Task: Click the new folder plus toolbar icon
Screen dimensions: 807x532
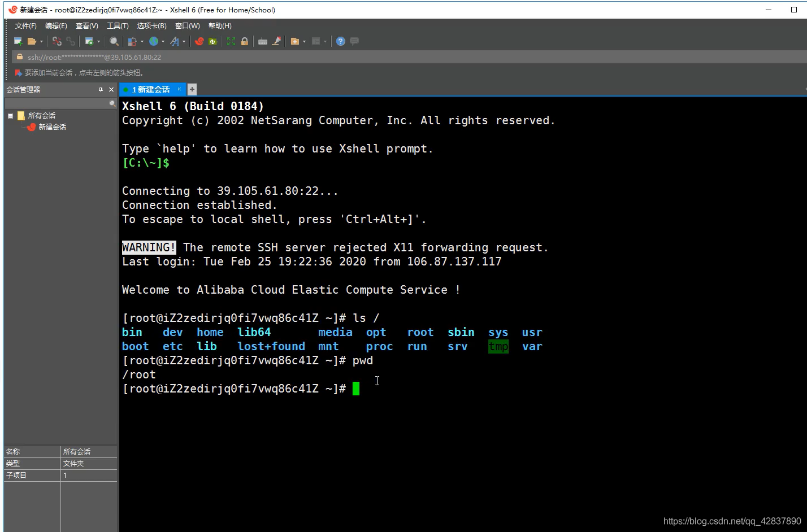Action: 295,41
